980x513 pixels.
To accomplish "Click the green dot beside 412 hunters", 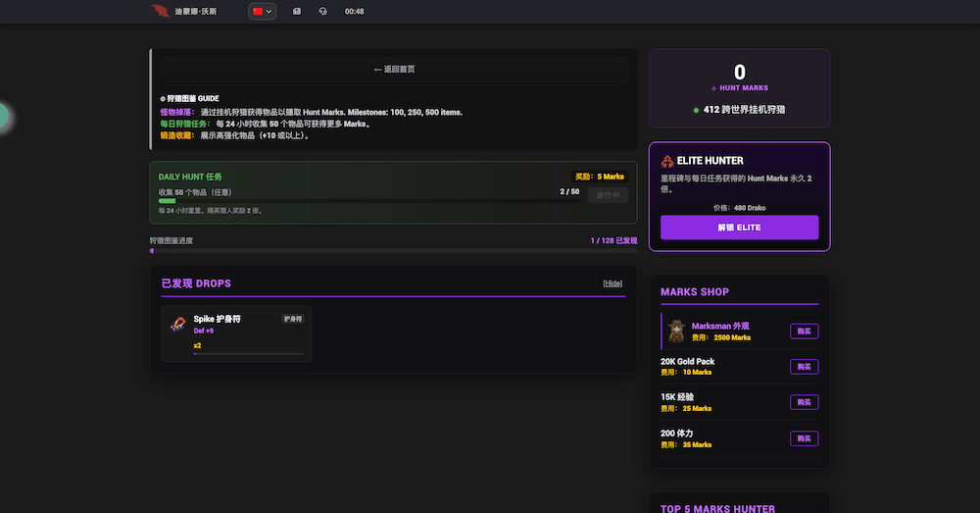I will click(x=696, y=110).
